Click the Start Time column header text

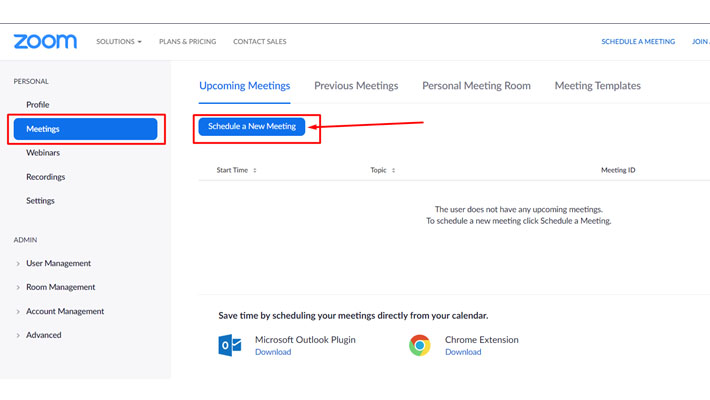click(232, 170)
